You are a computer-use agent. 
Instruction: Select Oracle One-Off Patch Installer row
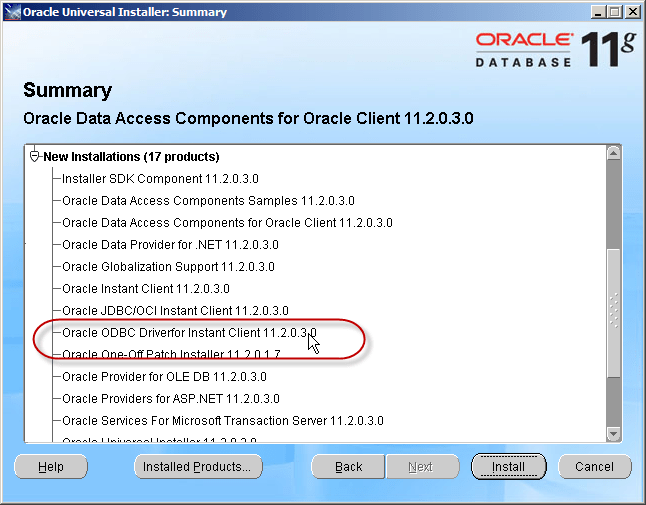click(x=171, y=354)
